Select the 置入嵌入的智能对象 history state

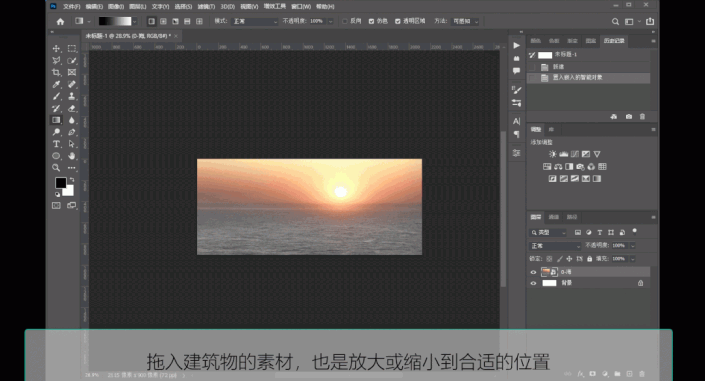[x=589, y=78]
